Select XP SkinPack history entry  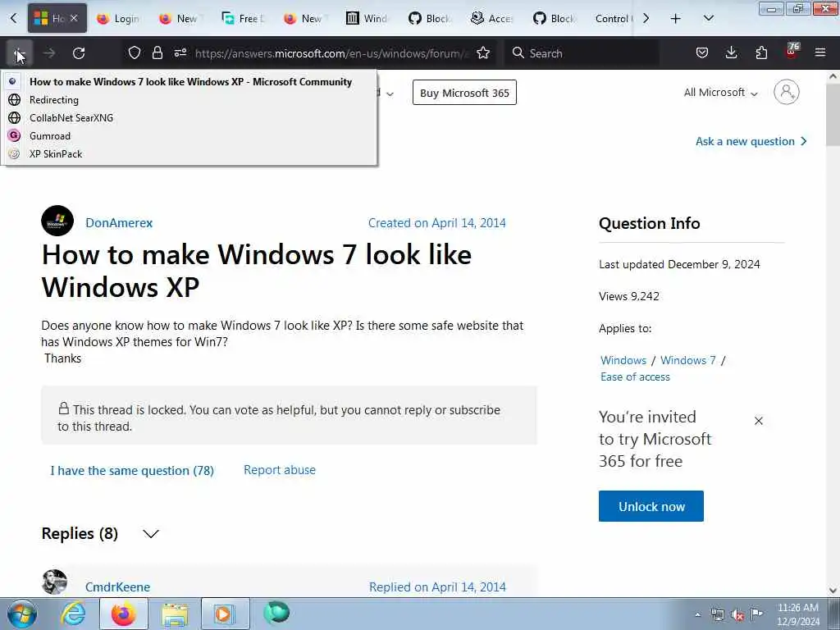point(189,154)
